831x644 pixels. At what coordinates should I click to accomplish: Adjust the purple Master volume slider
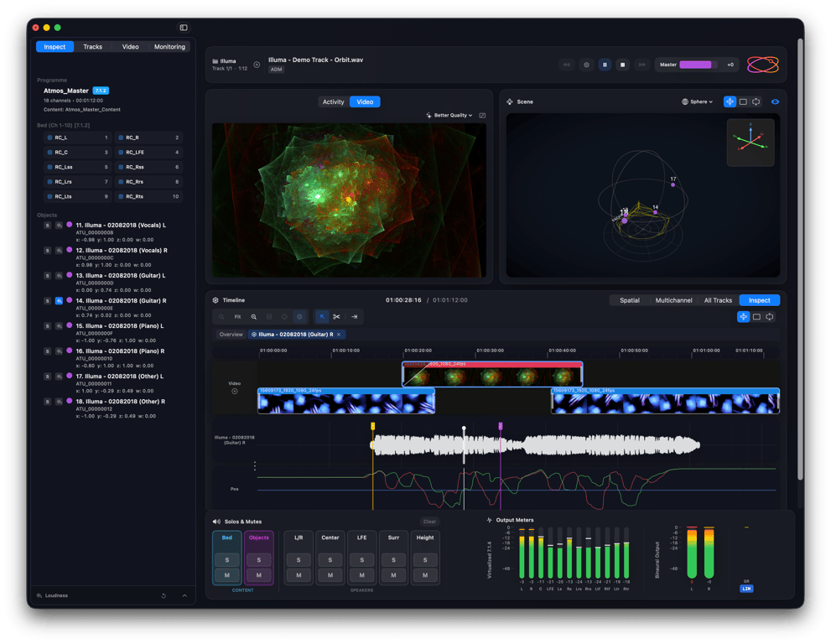point(696,65)
